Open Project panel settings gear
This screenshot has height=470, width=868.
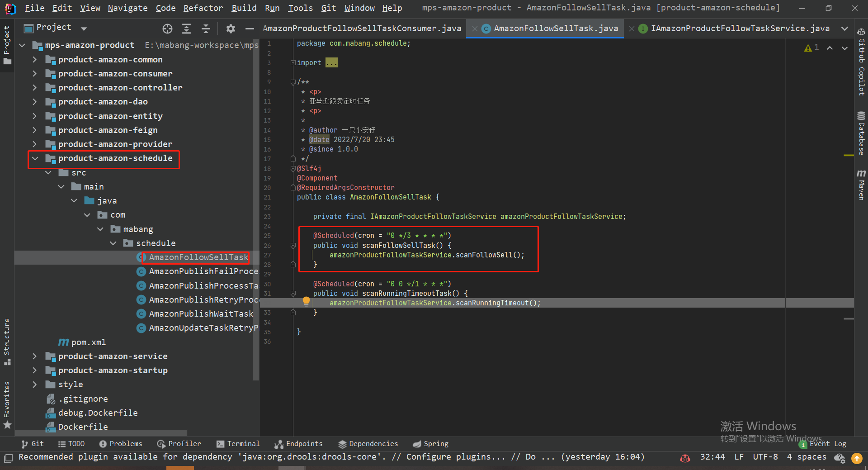[x=231, y=29]
